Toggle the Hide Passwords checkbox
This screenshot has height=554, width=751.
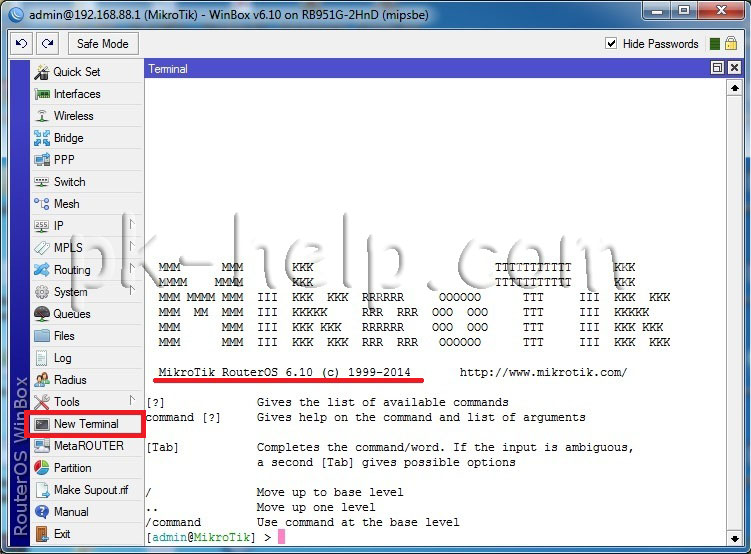pos(611,44)
